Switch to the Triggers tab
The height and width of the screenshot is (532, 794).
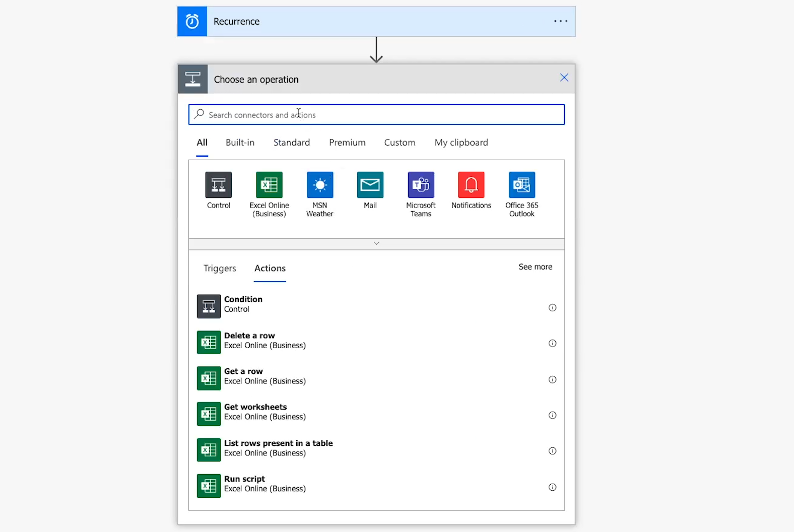(x=220, y=268)
